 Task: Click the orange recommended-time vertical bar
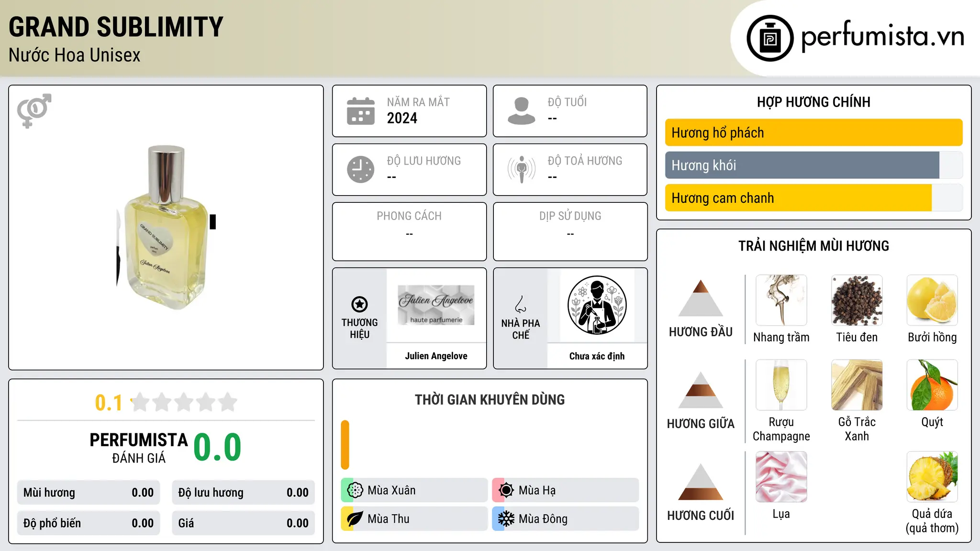coord(345,445)
